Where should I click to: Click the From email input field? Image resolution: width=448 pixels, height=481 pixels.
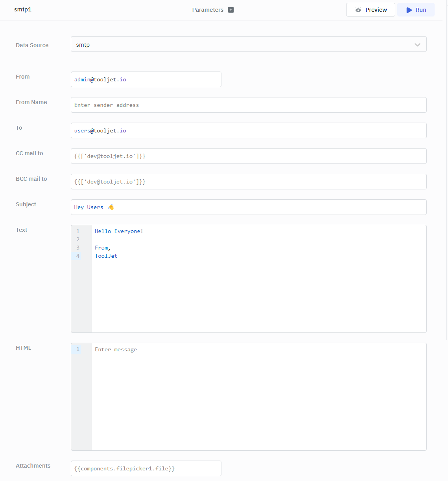coord(146,79)
